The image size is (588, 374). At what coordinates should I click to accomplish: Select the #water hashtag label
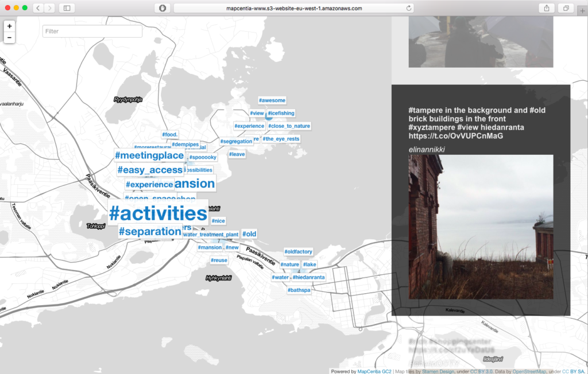click(280, 277)
